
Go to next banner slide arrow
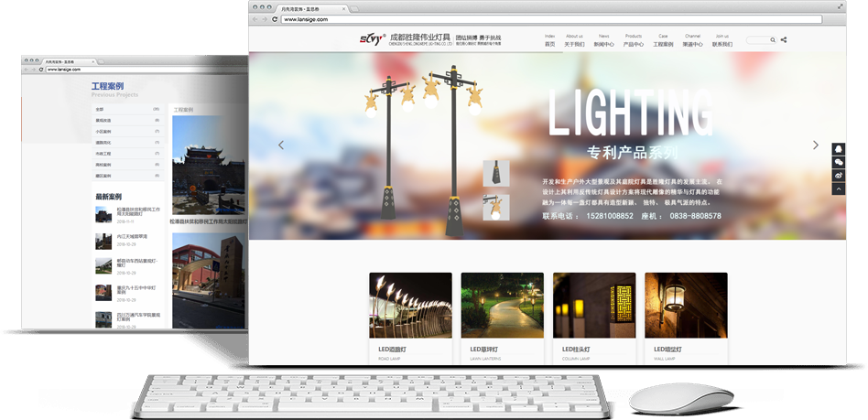coord(816,145)
